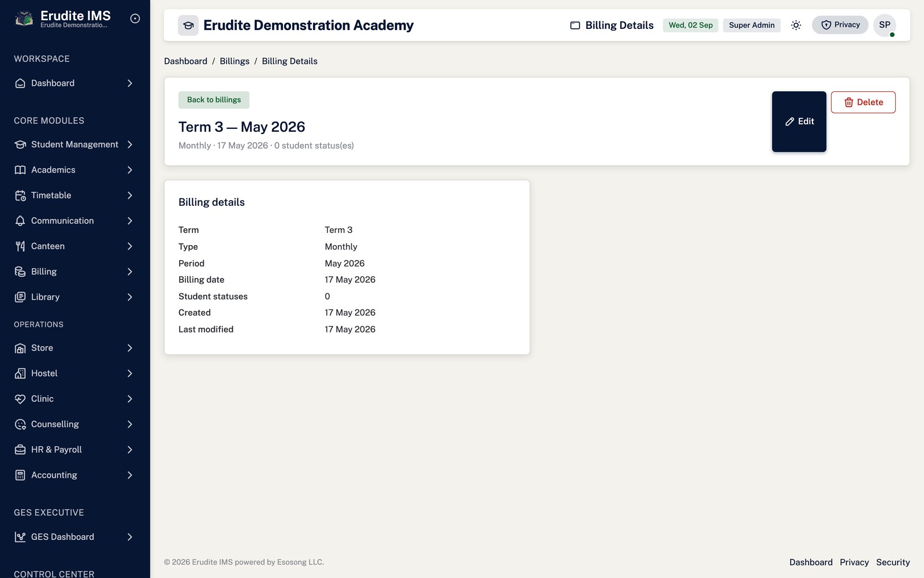
Task: Go to Dashboard breadcrumb link
Action: pyautogui.click(x=185, y=61)
